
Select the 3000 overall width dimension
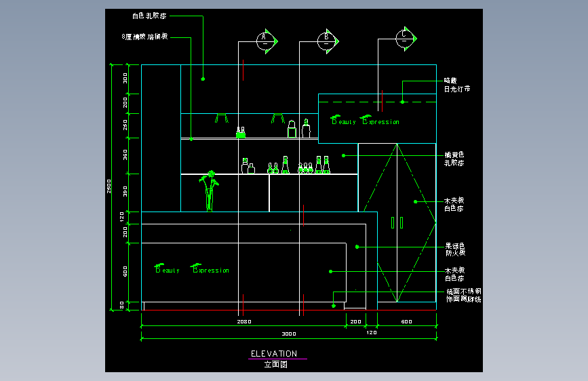point(289,334)
